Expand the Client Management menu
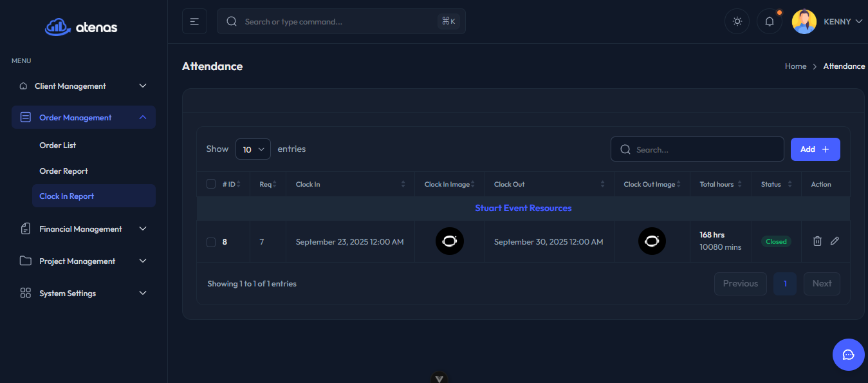Image resolution: width=868 pixels, height=383 pixels. coord(84,86)
